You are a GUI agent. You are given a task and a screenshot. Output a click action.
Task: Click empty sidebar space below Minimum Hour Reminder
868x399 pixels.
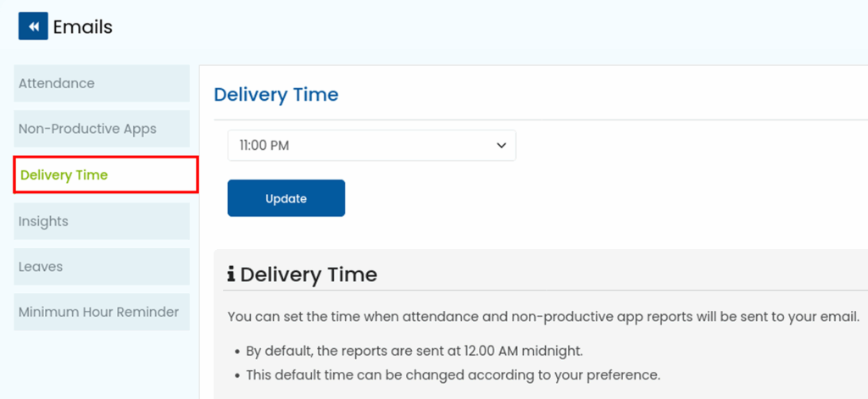point(102,364)
